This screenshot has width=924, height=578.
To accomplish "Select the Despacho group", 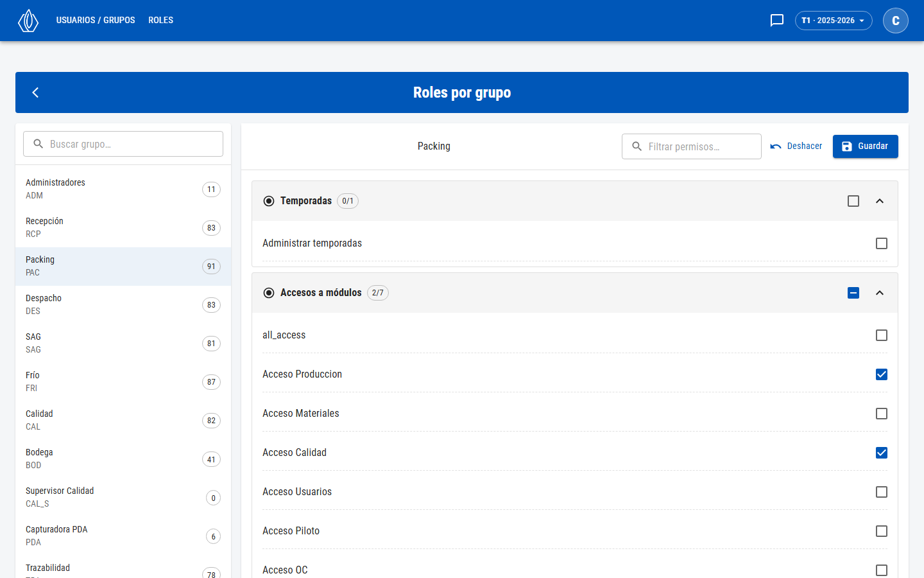I will pos(123,305).
